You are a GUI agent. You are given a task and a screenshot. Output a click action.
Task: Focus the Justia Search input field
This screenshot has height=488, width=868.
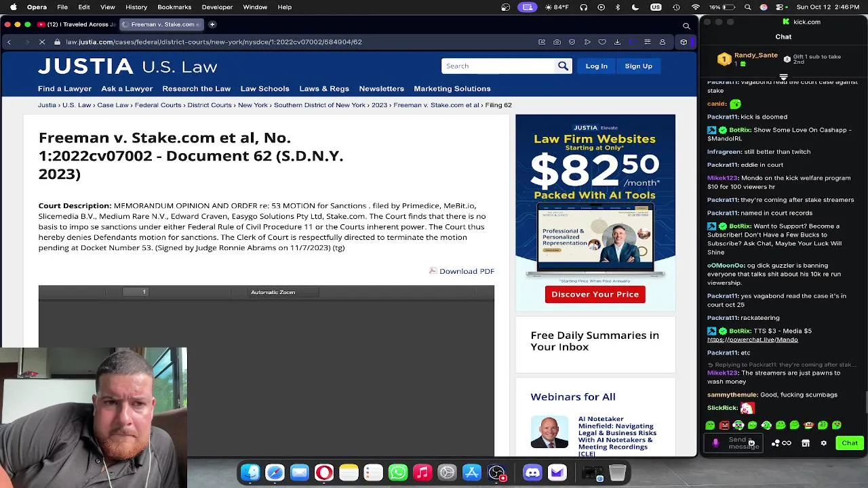point(498,66)
